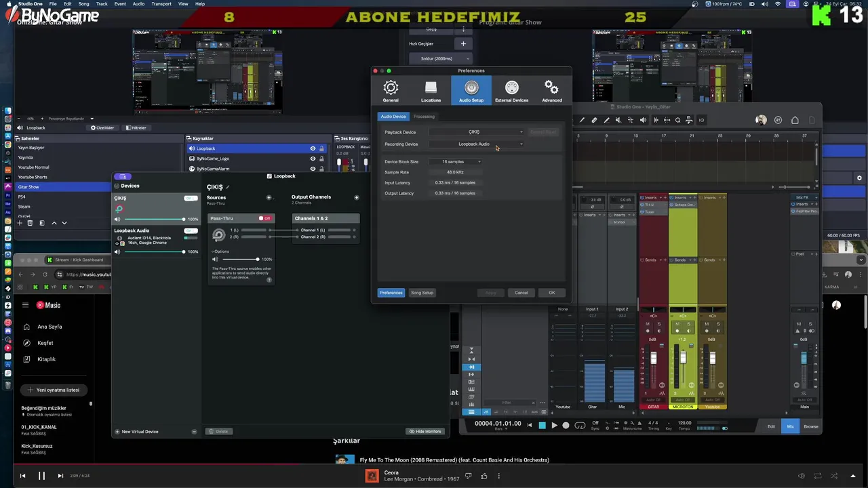Screen dimensions: 868x488
Task: Open Studio One home start page icon
Action: [x=795, y=120]
